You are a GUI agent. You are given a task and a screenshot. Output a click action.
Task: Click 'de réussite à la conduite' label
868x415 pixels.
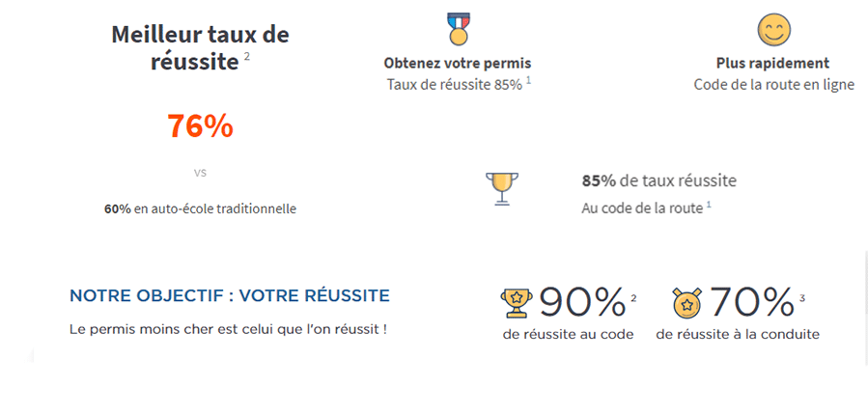[x=738, y=335]
